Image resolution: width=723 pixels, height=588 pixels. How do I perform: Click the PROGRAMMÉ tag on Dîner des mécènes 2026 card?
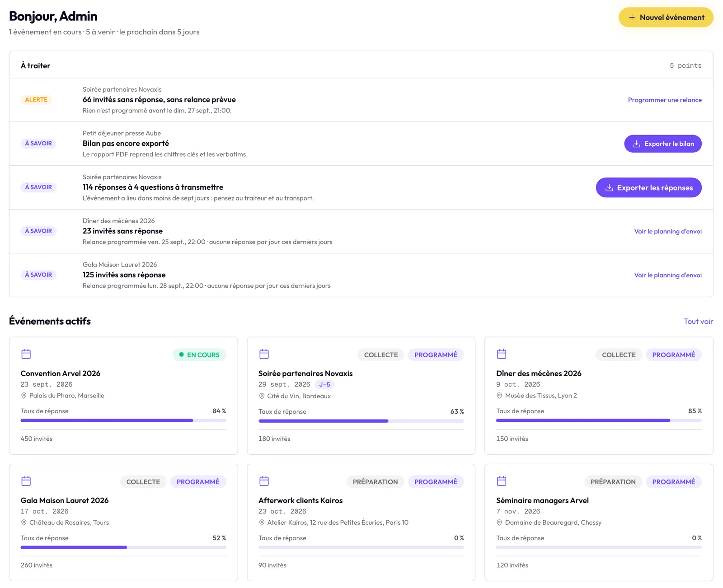pos(674,355)
